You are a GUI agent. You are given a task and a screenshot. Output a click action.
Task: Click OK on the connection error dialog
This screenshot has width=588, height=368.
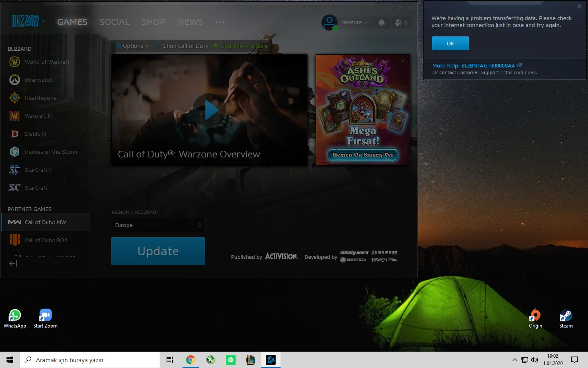pos(450,43)
